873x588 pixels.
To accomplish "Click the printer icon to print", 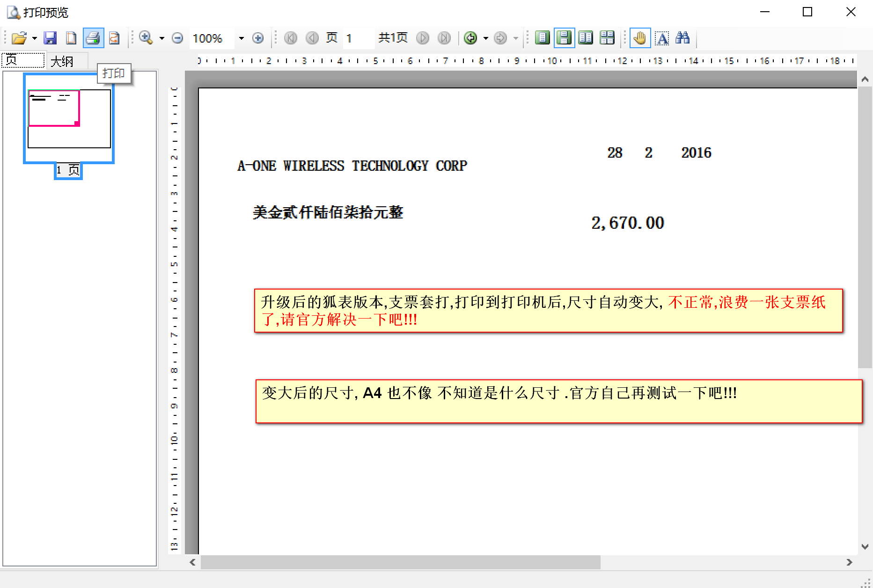I will coord(93,38).
